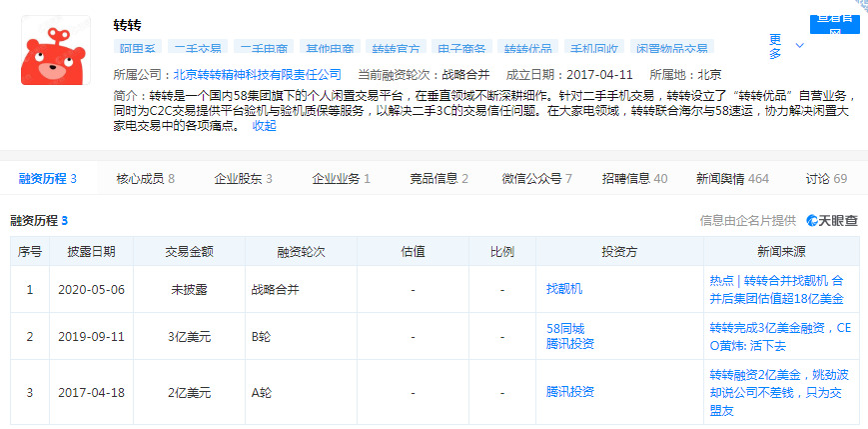Open 腾讯投资 link in A轮 row
Image resolution: width=868 pixels, height=429 pixels.
click(570, 392)
